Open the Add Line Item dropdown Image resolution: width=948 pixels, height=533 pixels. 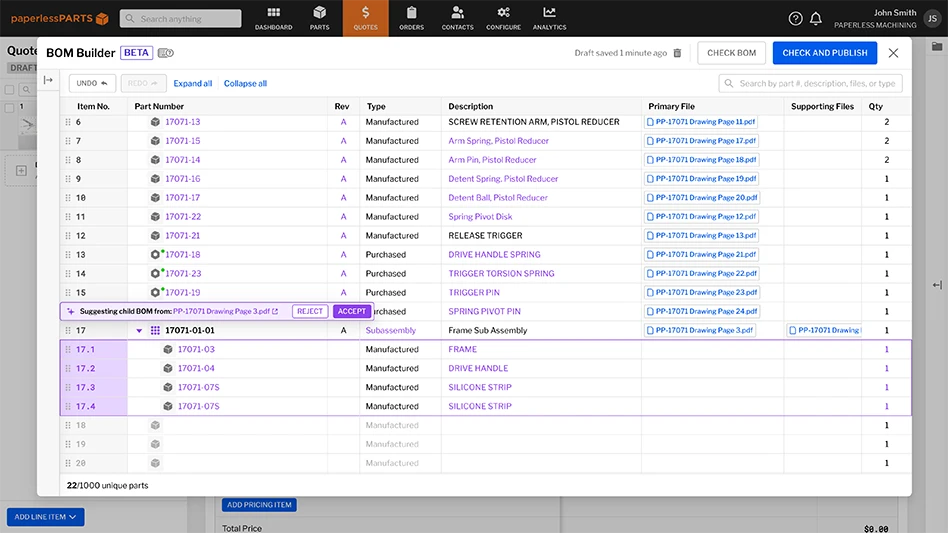[x=45, y=517]
